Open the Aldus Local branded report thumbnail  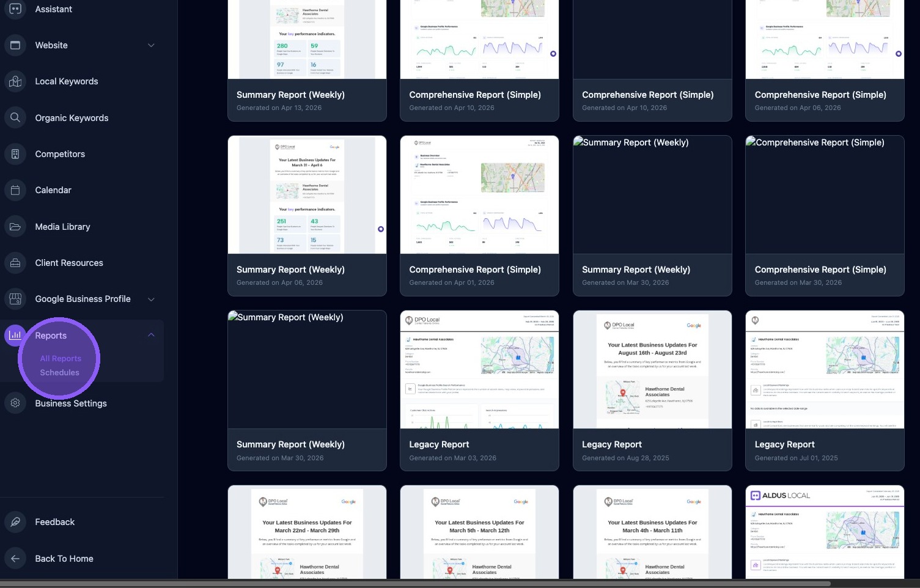tap(825, 532)
